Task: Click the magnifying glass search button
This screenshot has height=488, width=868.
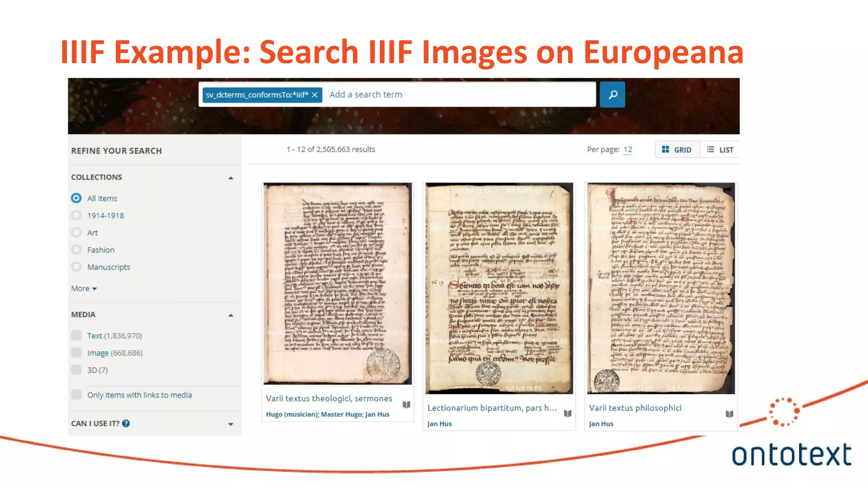Action: (612, 95)
